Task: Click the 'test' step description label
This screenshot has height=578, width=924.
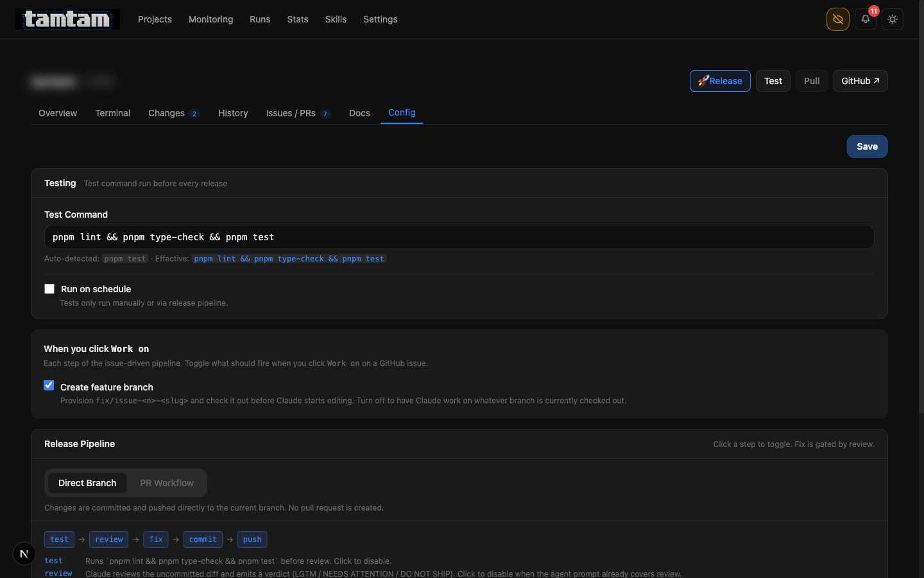Action: [54, 561]
